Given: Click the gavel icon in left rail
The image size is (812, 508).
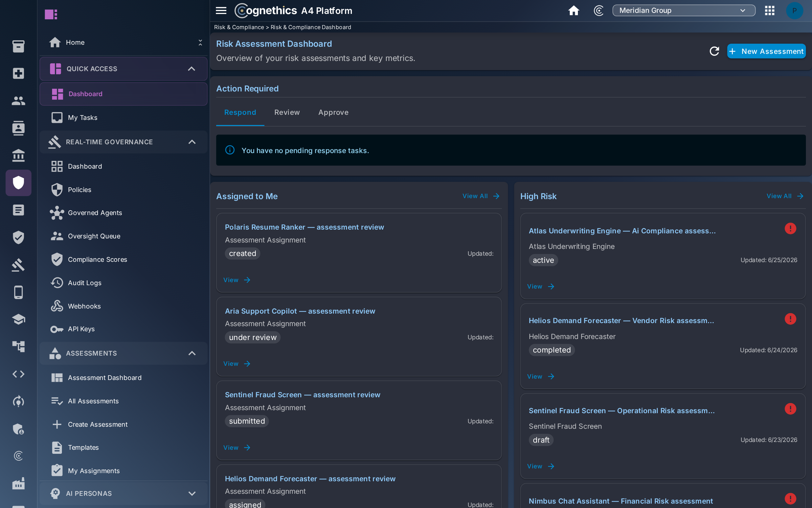Looking at the screenshot, I should pyautogui.click(x=18, y=265).
